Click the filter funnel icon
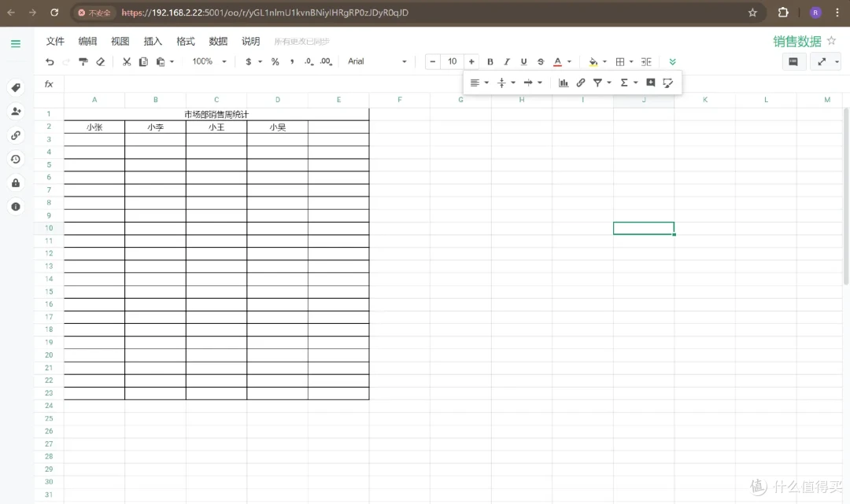The width and height of the screenshot is (850, 504). pos(597,83)
